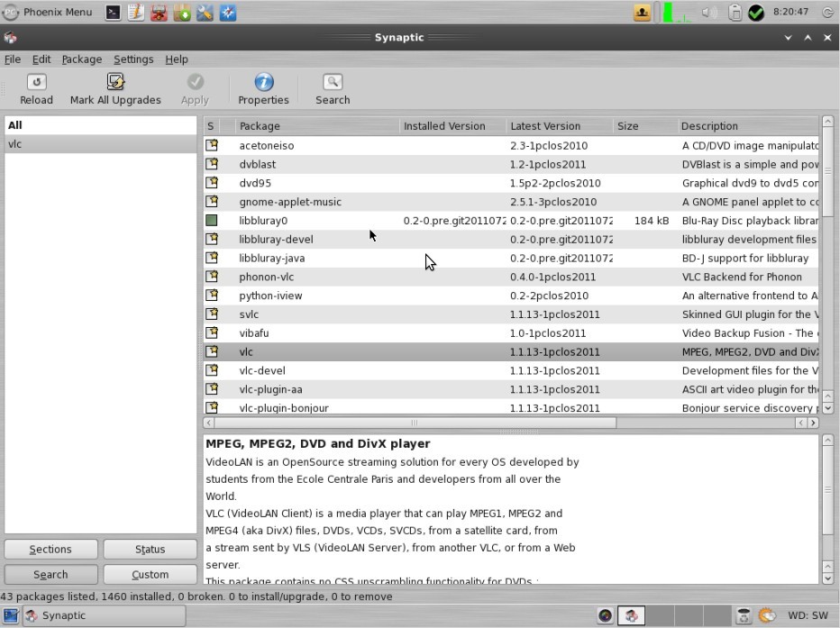
Task: Click the status box for vlc-devel
Action: point(212,370)
